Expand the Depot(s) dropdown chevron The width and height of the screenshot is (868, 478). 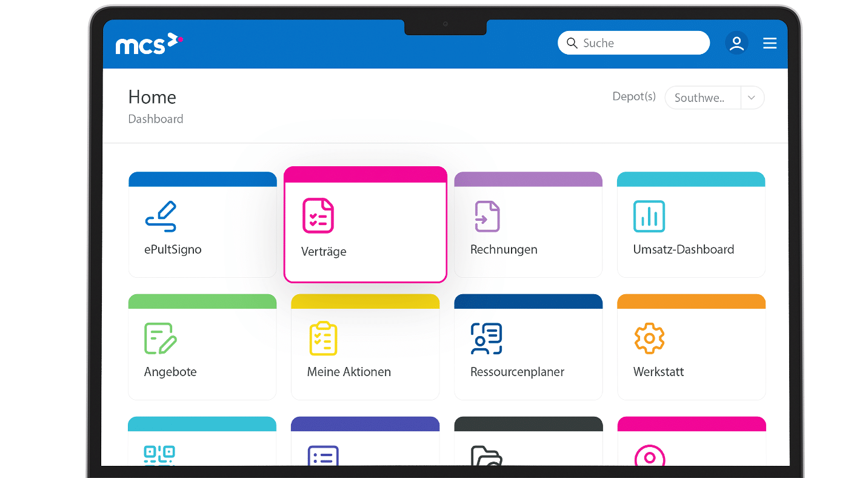752,98
